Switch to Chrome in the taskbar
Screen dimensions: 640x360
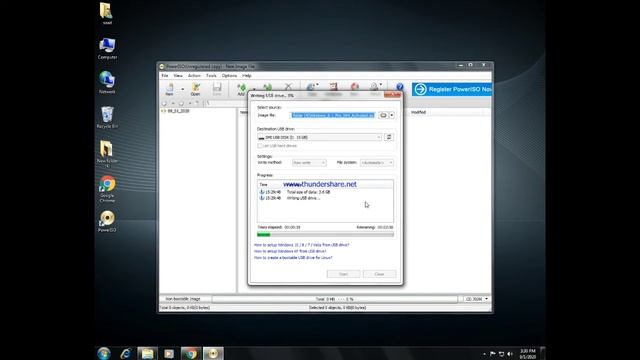(x=191, y=353)
